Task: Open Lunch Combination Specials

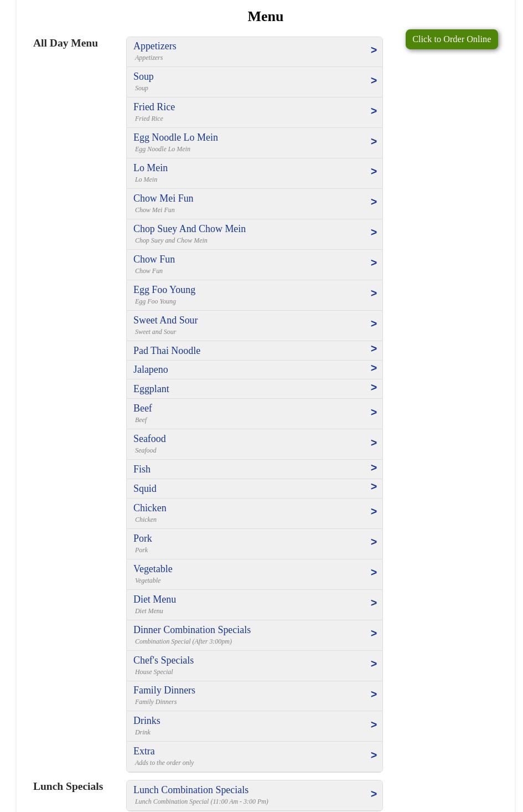Action: pyautogui.click(x=191, y=790)
